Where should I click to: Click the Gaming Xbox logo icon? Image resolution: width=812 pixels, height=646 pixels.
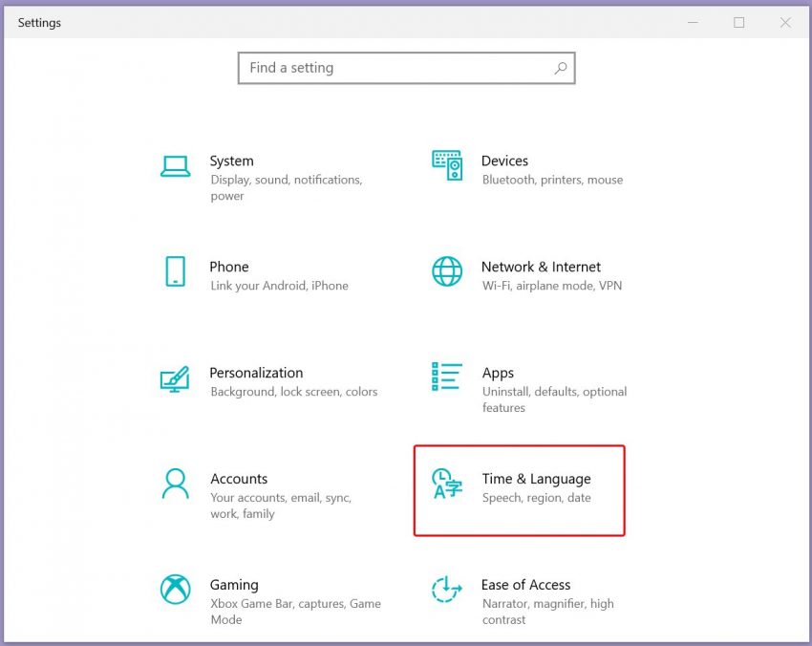175,590
